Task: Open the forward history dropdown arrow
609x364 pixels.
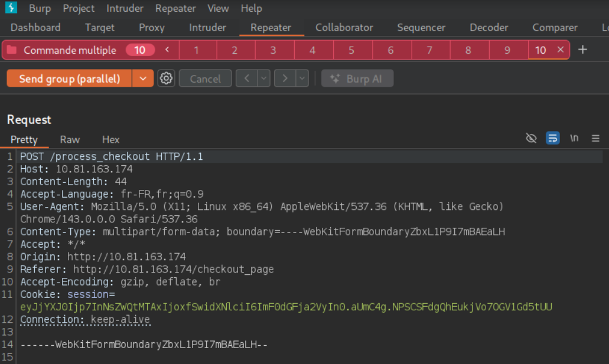Action: point(302,78)
